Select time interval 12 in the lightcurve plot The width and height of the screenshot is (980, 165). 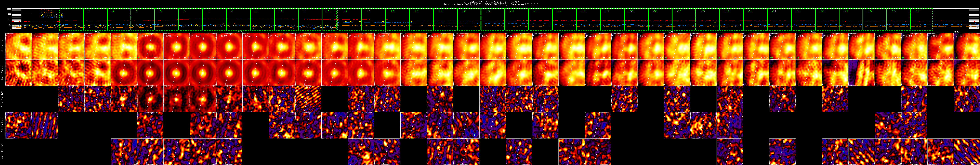329,19
